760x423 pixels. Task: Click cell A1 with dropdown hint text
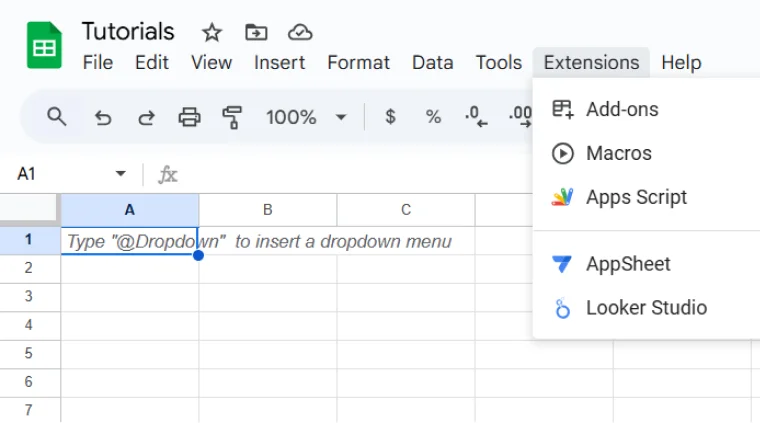pyautogui.click(x=129, y=241)
